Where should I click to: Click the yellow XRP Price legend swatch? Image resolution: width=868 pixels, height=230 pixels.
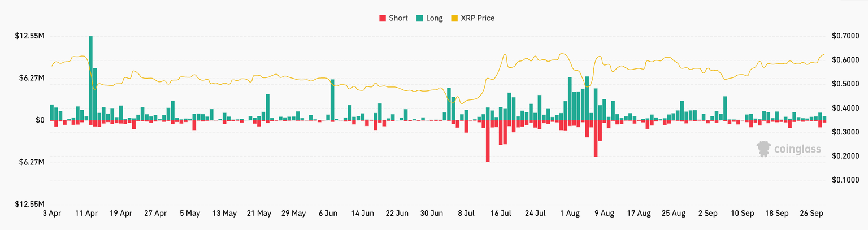click(x=454, y=18)
